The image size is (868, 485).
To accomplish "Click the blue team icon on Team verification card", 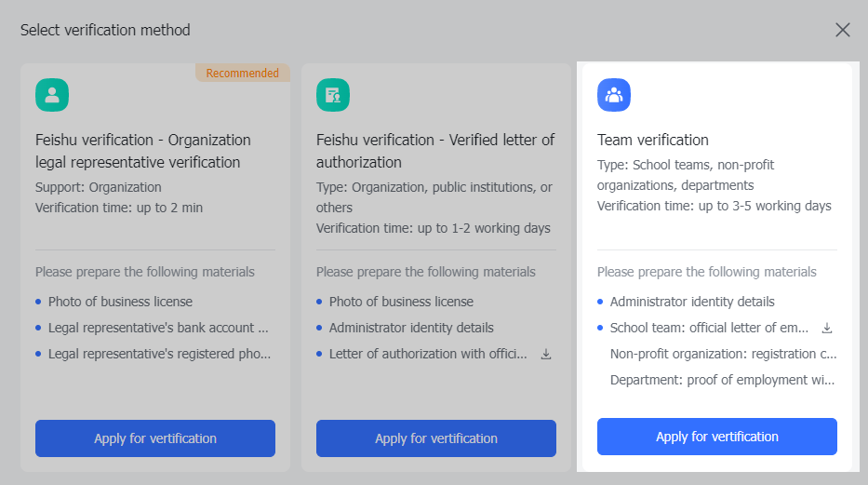I will point(614,95).
